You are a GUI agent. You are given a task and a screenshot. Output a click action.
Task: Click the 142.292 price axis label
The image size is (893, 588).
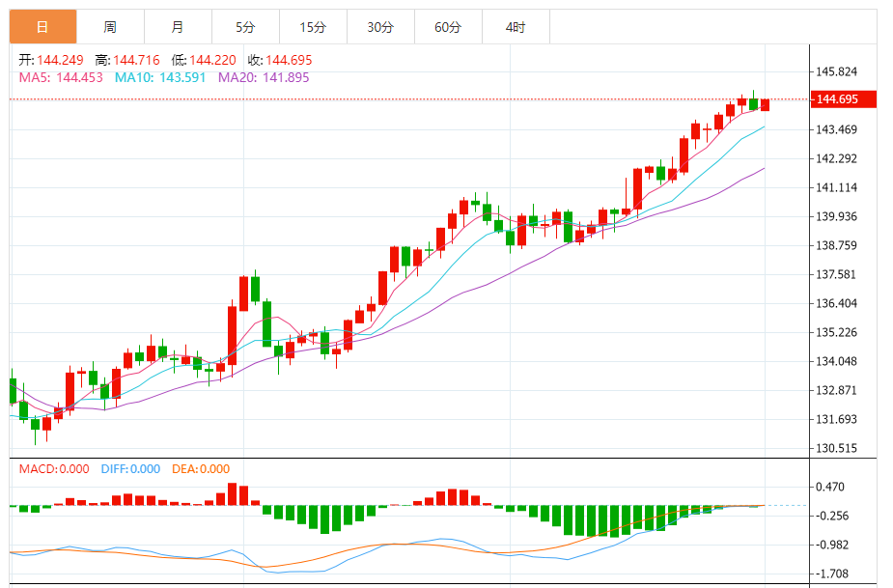836,158
